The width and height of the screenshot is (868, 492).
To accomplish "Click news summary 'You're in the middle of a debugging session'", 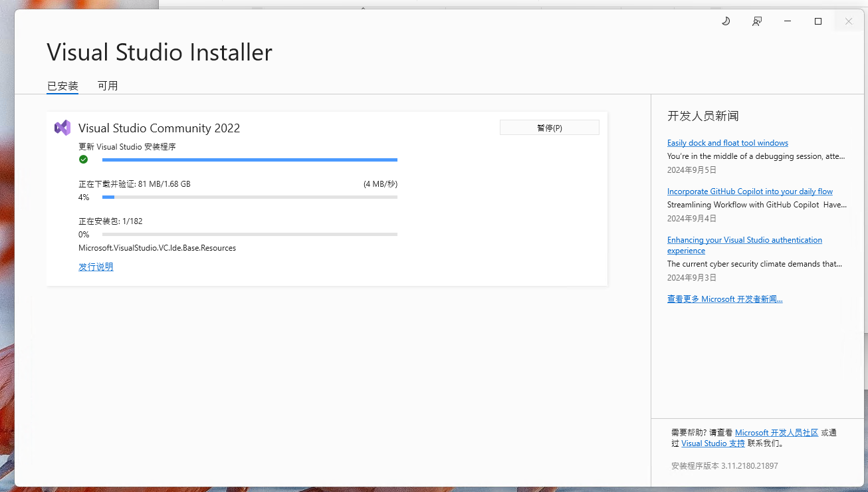I will [756, 156].
